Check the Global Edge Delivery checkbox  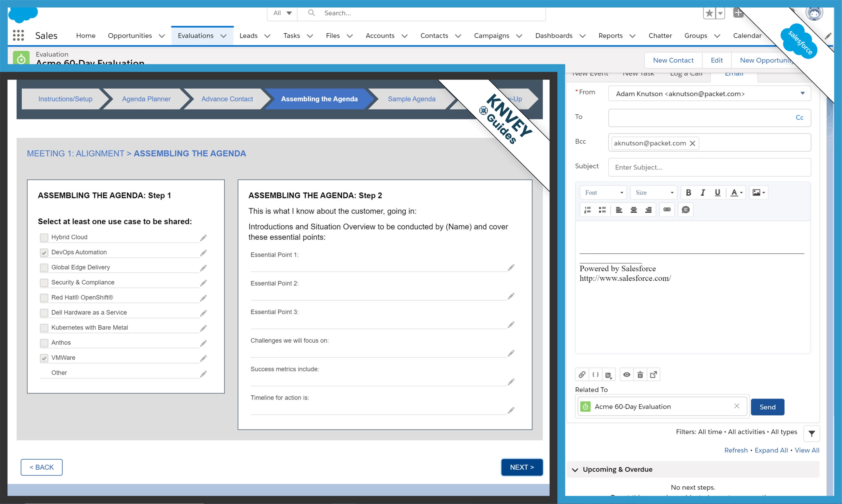coord(44,268)
